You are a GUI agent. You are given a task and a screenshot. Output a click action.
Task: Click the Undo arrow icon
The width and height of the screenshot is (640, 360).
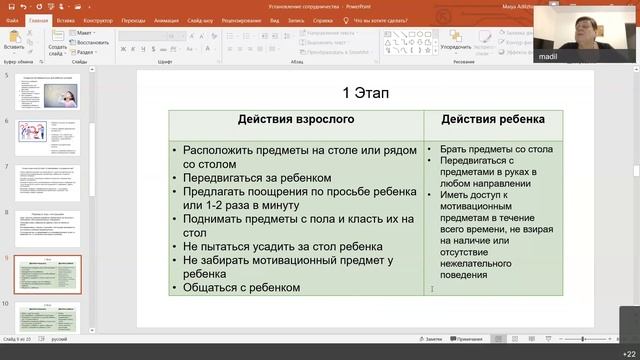pyautogui.click(x=23, y=7)
